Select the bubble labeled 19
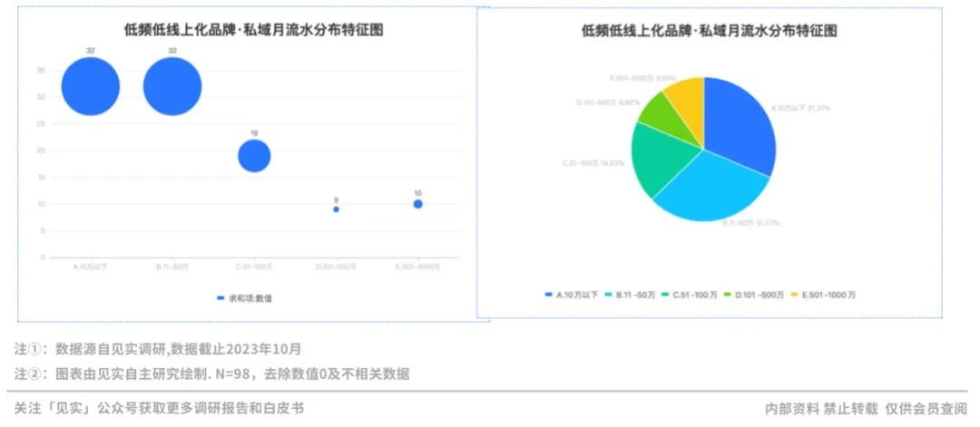The width and height of the screenshot is (980, 427). point(254,155)
